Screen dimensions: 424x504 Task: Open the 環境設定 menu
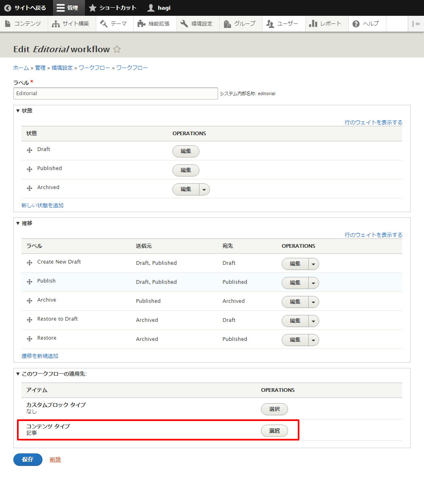pyautogui.click(x=197, y=23)
